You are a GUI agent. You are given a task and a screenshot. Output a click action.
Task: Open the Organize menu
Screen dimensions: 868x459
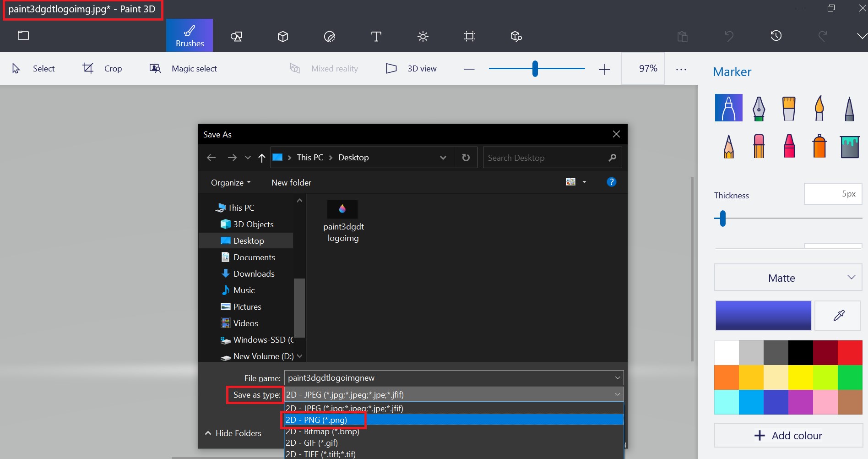coord(231,182)
